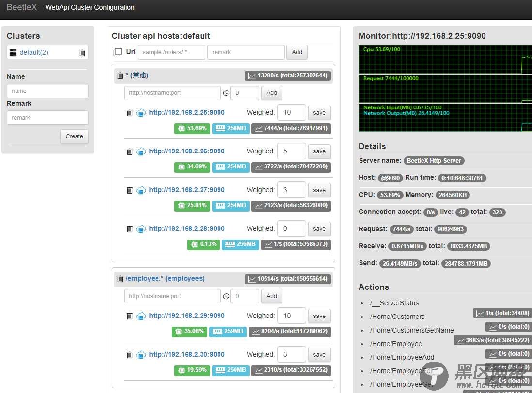Click the Cpu 53.69/100 monitor chart
Viewport: 532px width, 393px height.
[445, 60]
